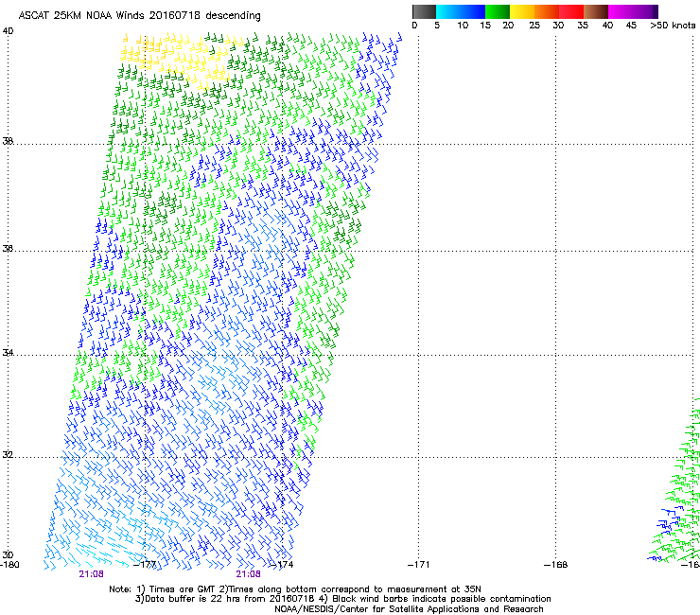Click the latitude '32' axis label
Screen dimensions: 700x615
pos(8,455)
